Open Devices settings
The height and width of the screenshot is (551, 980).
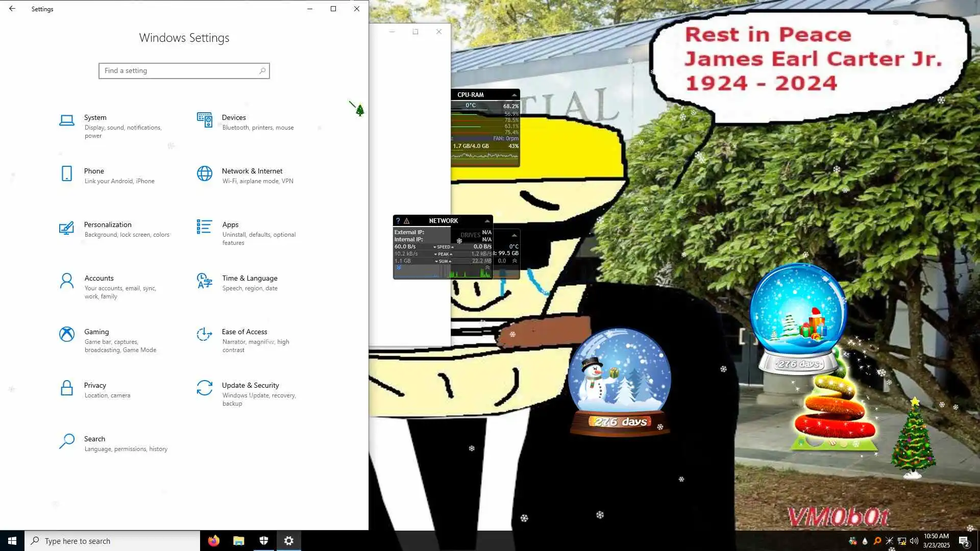coord(234,117)
